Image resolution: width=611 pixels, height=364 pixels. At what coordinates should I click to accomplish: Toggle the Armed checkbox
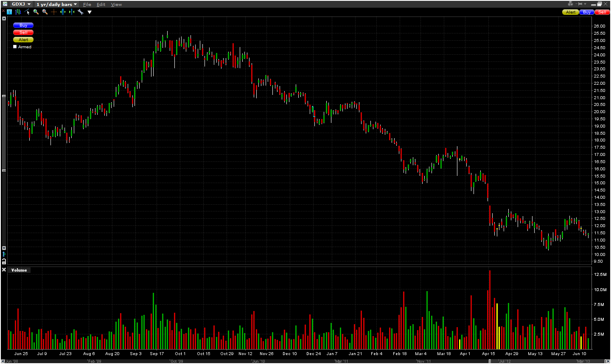[x=15, y=47]
